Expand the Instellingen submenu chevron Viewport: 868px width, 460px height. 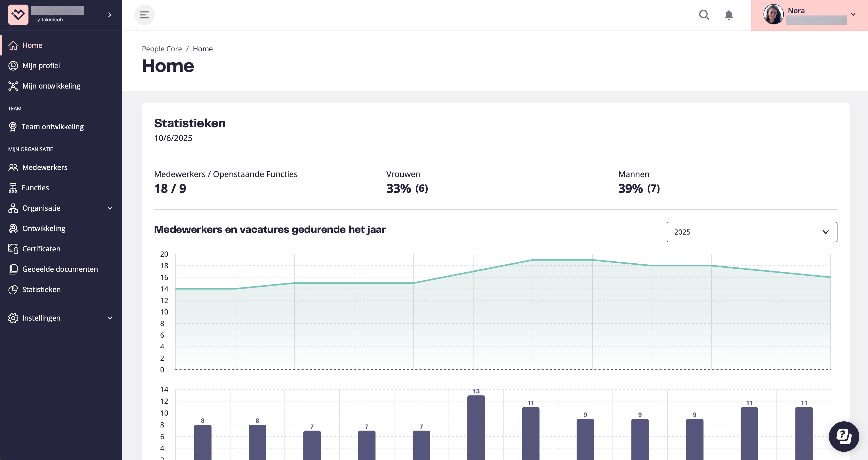pyautogui.click(x=110, y=318)
